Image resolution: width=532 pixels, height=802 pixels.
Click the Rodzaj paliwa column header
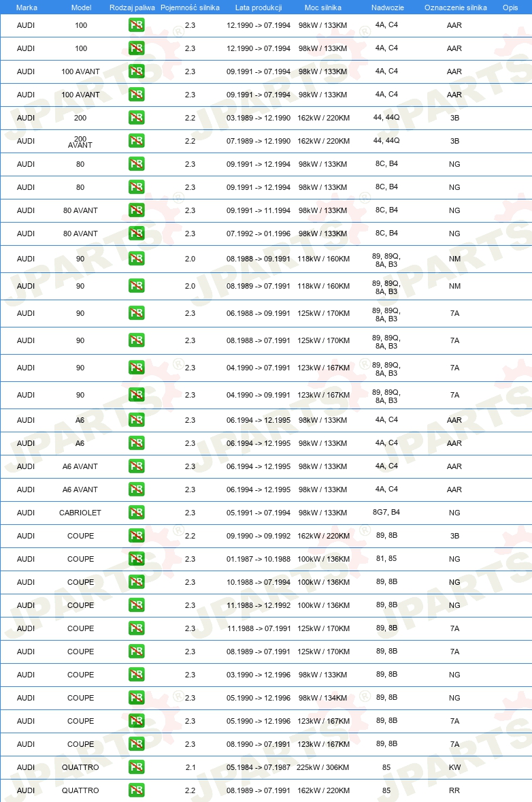[132, 7]
